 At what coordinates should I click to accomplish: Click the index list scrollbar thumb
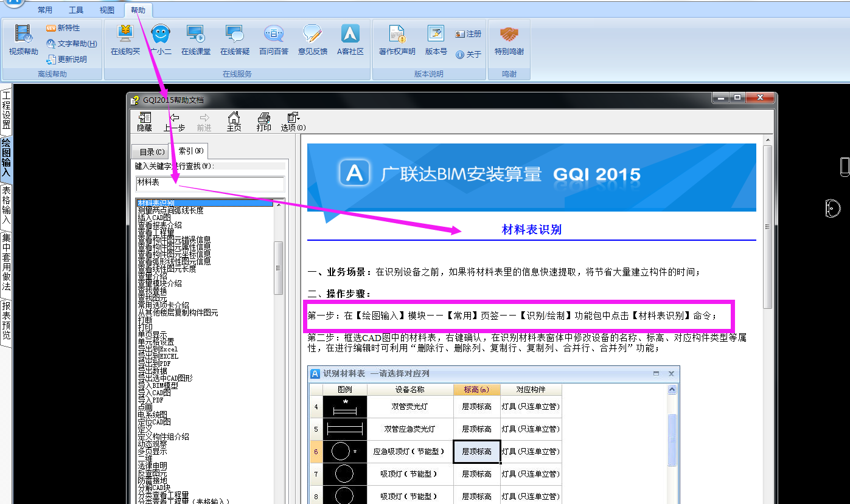tap(279, 268)
